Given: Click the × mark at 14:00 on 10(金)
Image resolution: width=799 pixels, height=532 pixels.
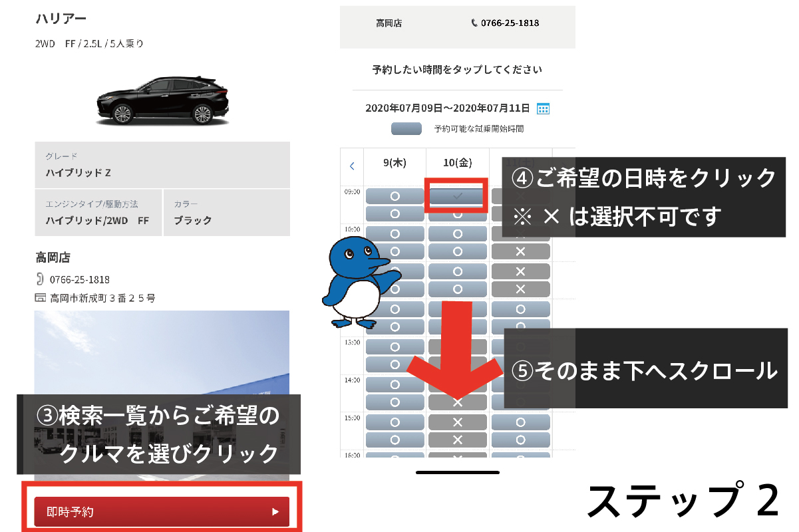Looking at the screenshot, I should [456, 402].
